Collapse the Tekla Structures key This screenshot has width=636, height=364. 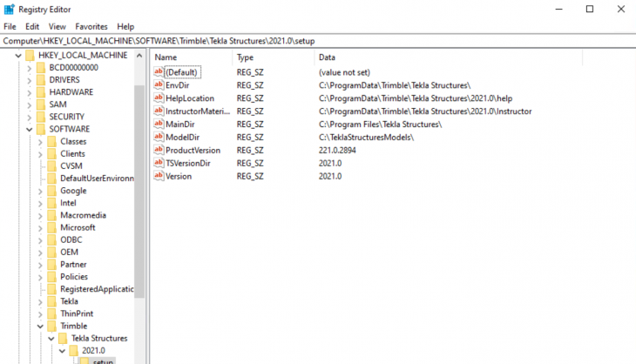pyautogui.click(x=51, y=339)
